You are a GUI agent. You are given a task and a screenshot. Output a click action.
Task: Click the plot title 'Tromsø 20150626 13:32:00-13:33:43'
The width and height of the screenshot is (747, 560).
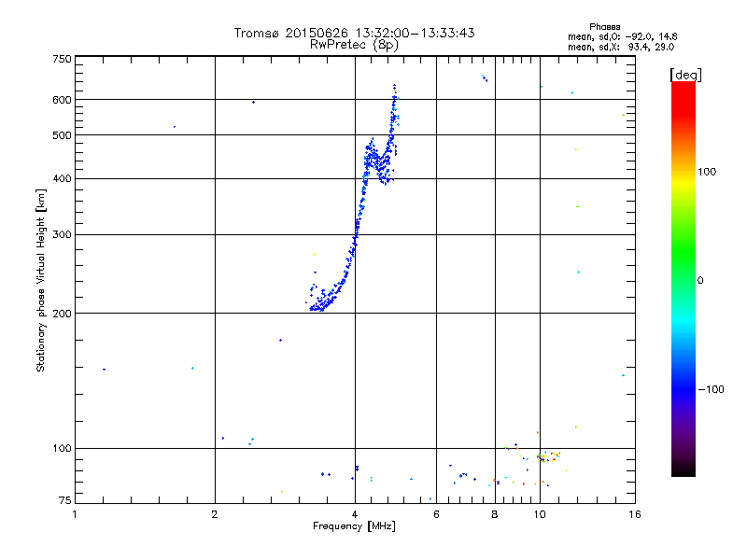click(354, 33)
